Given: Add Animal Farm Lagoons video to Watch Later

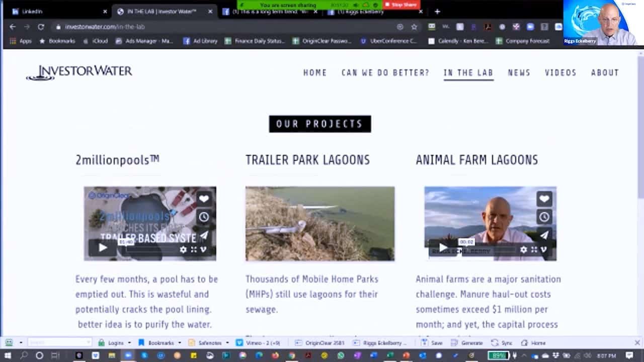Looking at the screenshot, I should click(544, 217).
